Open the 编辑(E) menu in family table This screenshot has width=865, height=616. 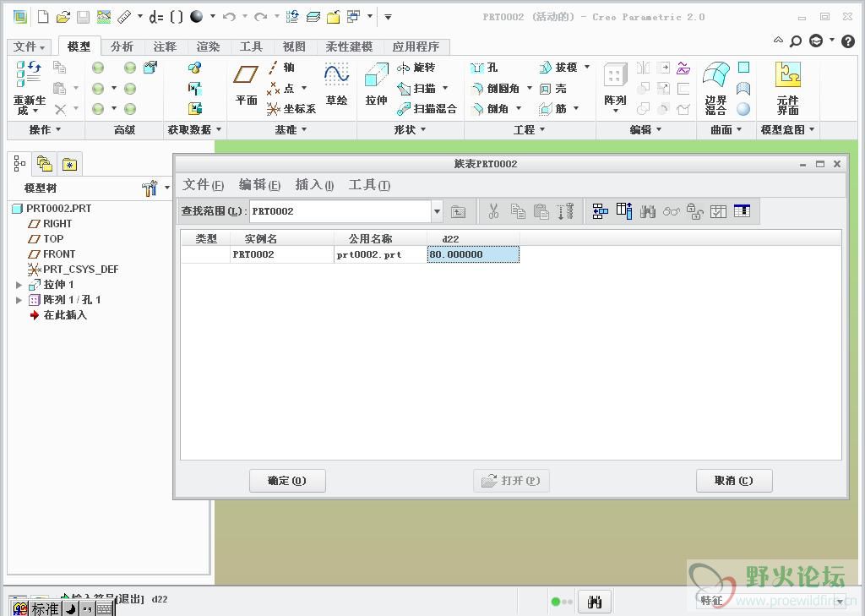click(260, 185)
